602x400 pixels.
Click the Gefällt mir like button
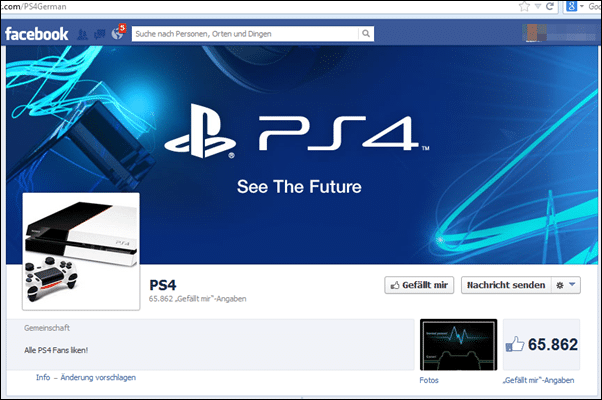pyautogui.click(x=419, y=285)
